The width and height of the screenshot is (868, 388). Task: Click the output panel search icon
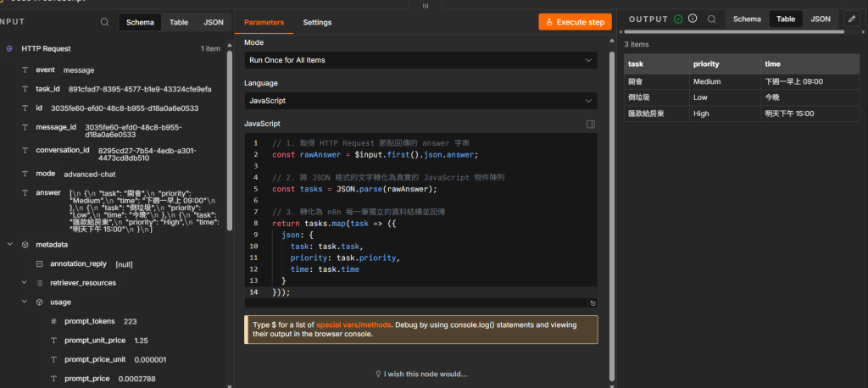[712, 19]
